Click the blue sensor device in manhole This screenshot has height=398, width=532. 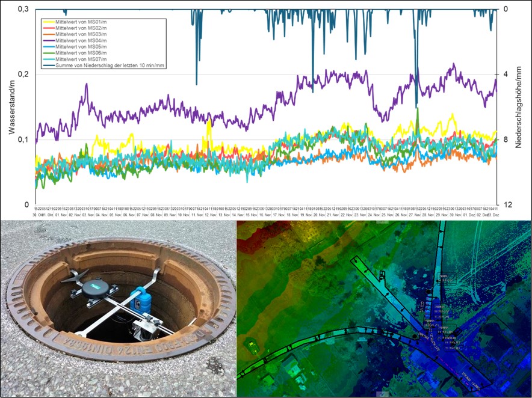pos(140,301)
